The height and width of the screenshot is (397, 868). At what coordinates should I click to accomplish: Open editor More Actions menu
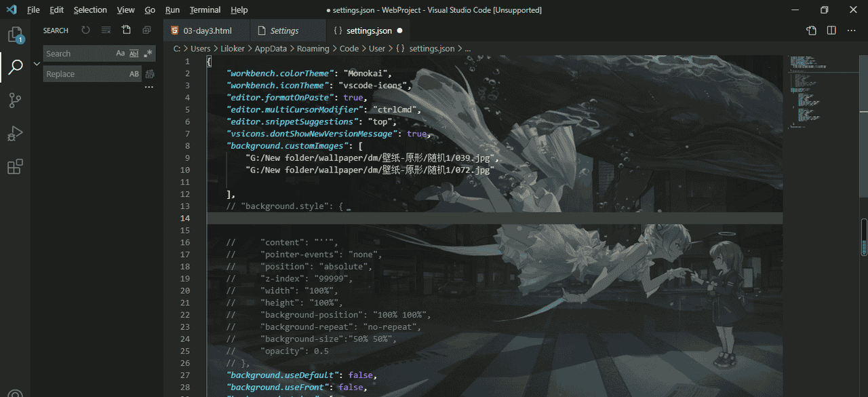click(852, 31)
